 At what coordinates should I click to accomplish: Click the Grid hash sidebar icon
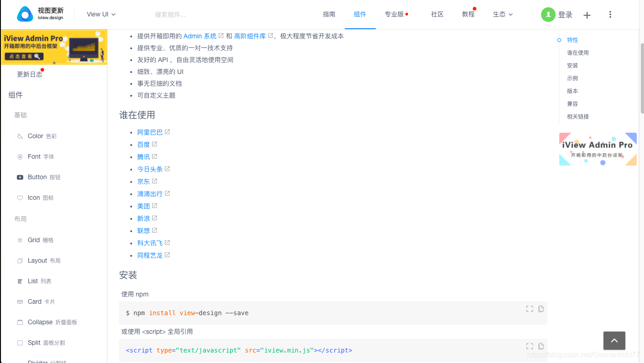20,240
